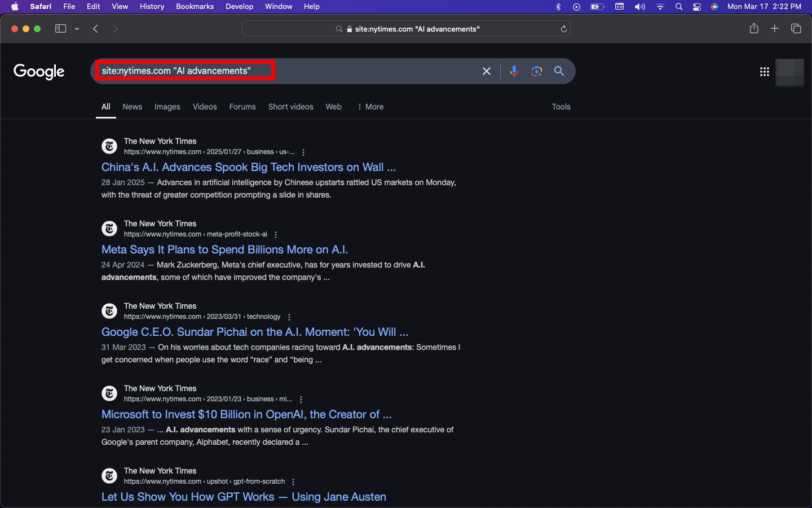Viewport: 812px width, 508px height.
Task: Click NYT favicon beside Microsoft result
Action: 109,393
